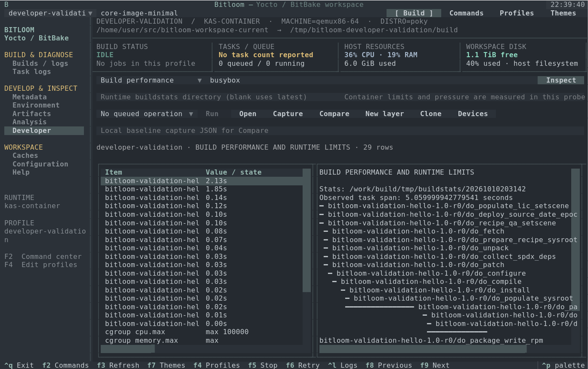Click f2 Commands in footer
Screen dimensions: 588x369
[x=65, y=365]
